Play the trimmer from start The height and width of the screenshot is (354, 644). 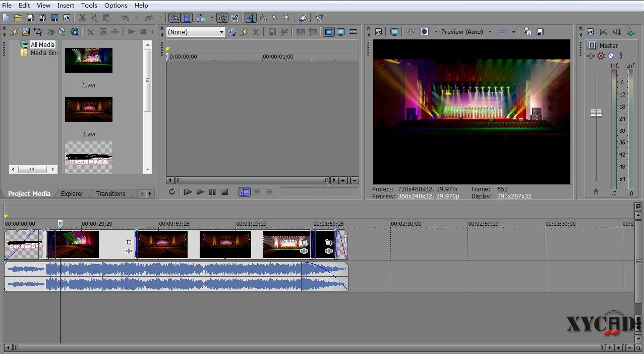188,192
